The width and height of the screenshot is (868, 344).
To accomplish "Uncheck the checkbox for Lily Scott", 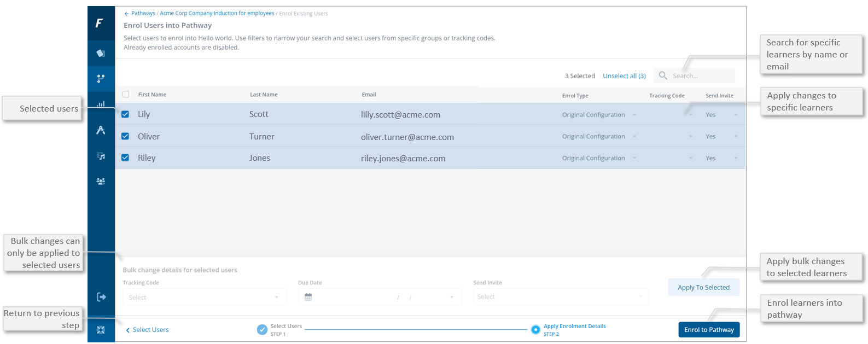I will point(125,114).
